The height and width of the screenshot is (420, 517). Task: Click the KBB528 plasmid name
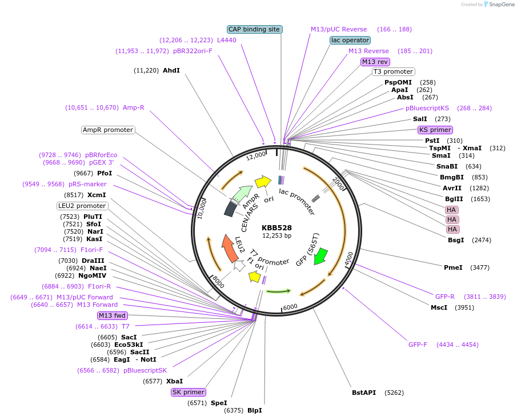[276, 227]
